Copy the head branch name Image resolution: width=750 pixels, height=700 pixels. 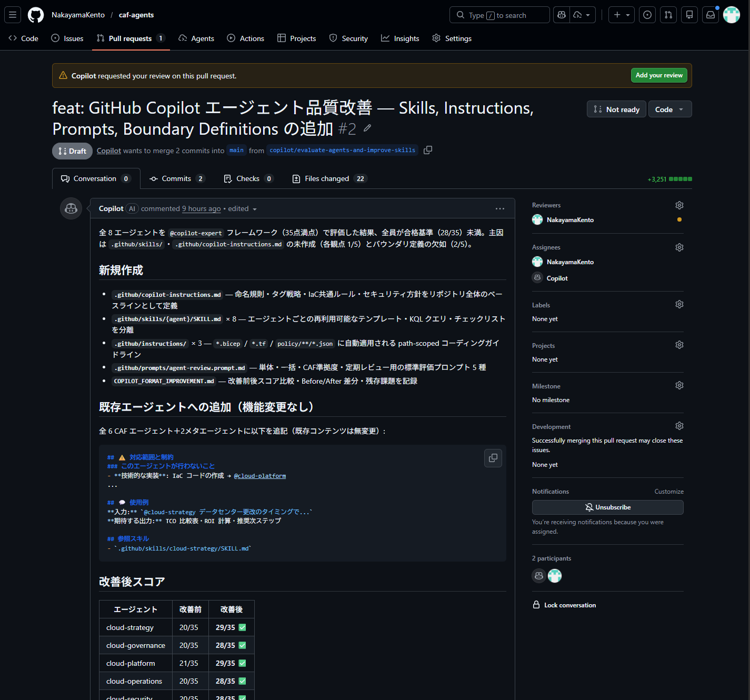[427, 150]
